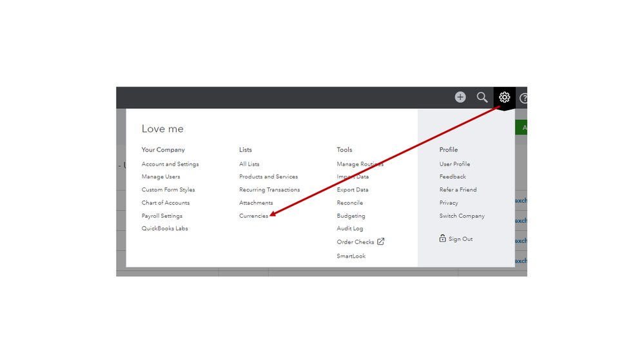Image resolution: width=644 pixels, height=362 pixels.
Task: Open Products and Services list
Action: (x=269, y=176)
